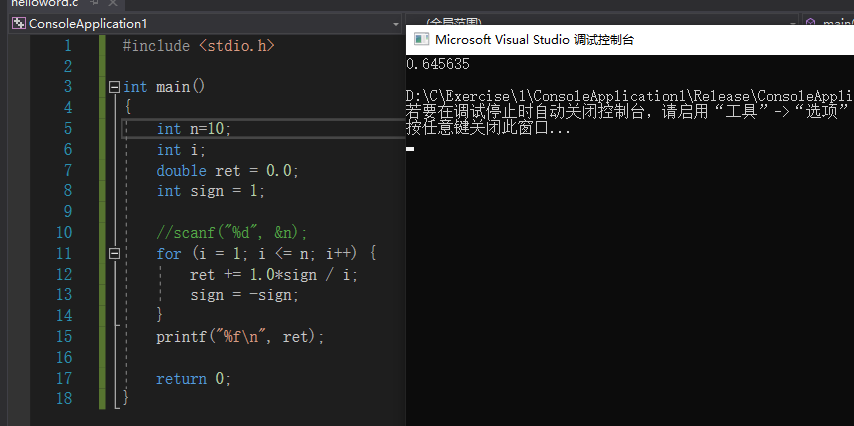Click the line int i;

click(x=181, y=150)
